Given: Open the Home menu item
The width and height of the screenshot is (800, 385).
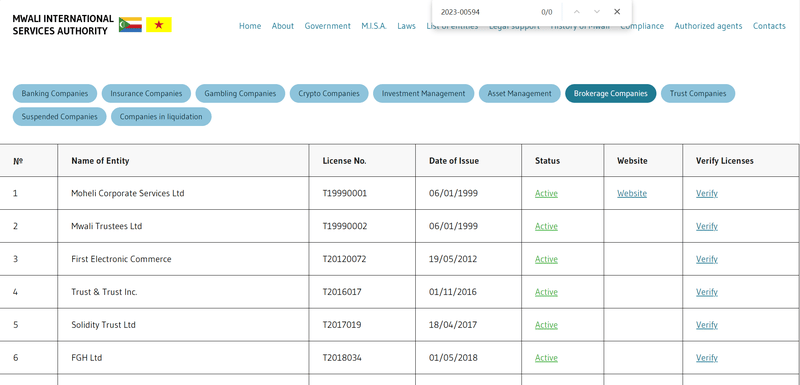Looking at the screenshot, I should 250,26.
